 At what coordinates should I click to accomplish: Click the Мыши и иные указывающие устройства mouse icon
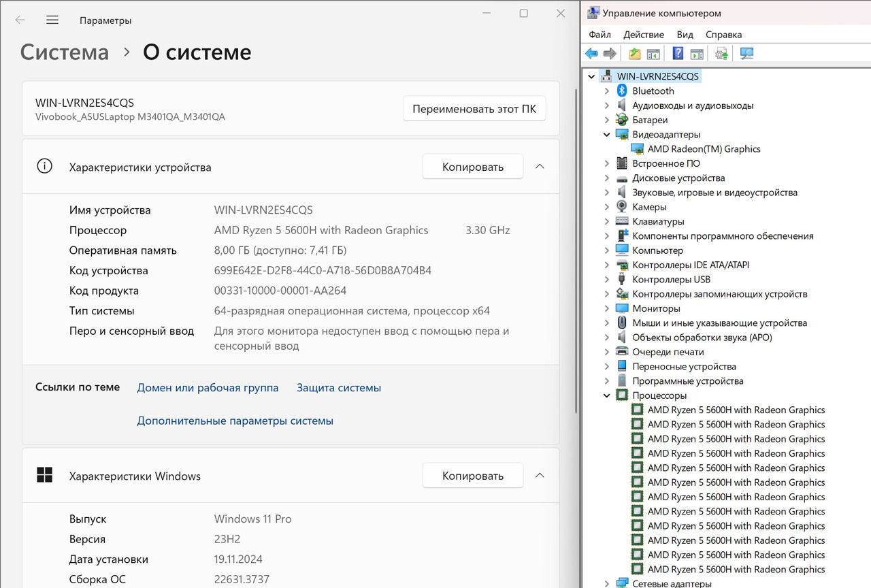pyautogui.click(x=621, y=323)
